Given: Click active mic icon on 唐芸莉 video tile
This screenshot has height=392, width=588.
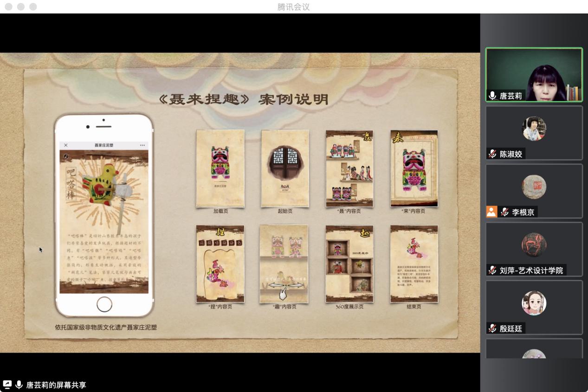Looking at the screenshot, I should (492, 96).
